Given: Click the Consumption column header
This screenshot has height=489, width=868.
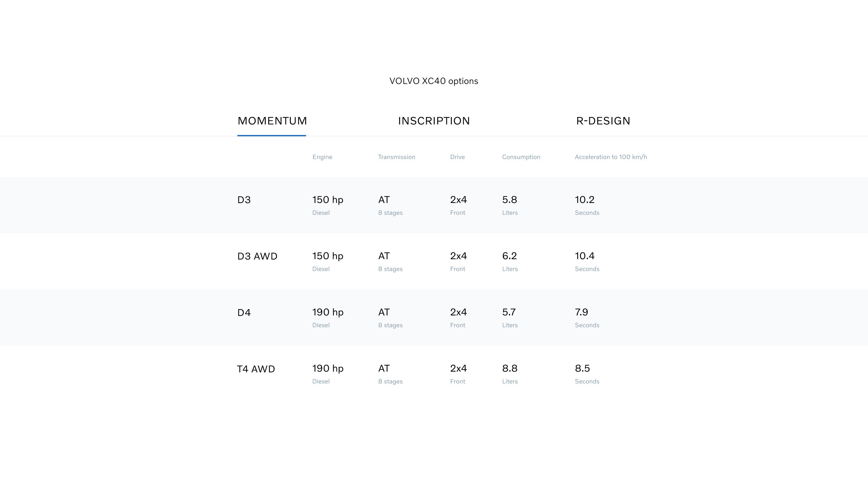Looking at the screenshot, I should (521, 157).
